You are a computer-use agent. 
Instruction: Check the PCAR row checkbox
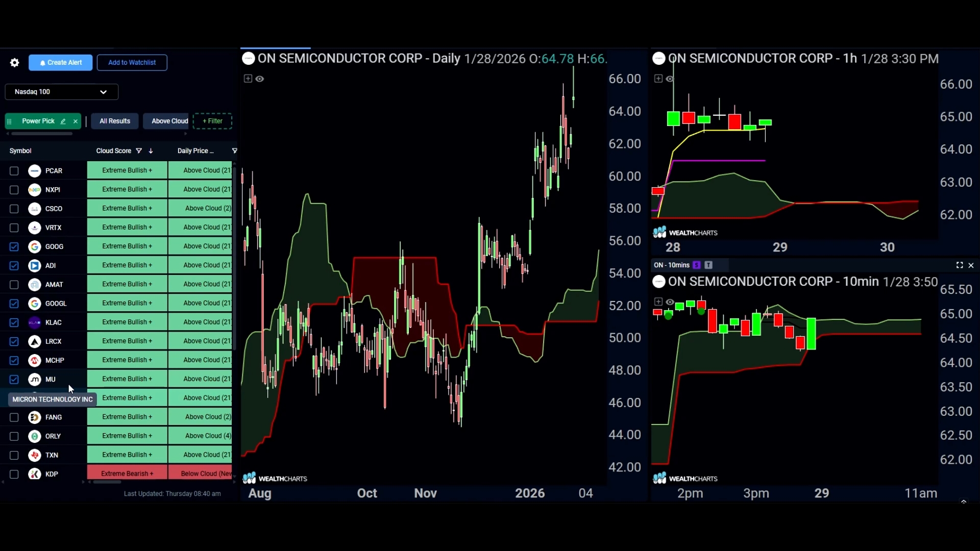pyautogui.click(x=14, y=171)
